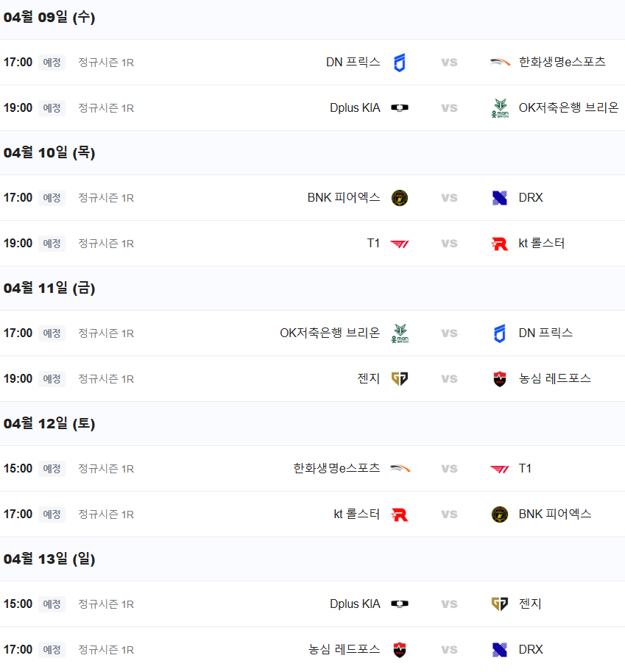
Task: Click the 젠지 logo in the 04월 11일 match
Action: [400, 379]
